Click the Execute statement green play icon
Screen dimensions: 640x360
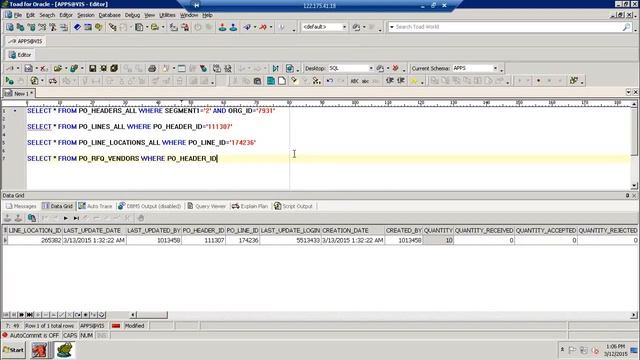[9, 81]
